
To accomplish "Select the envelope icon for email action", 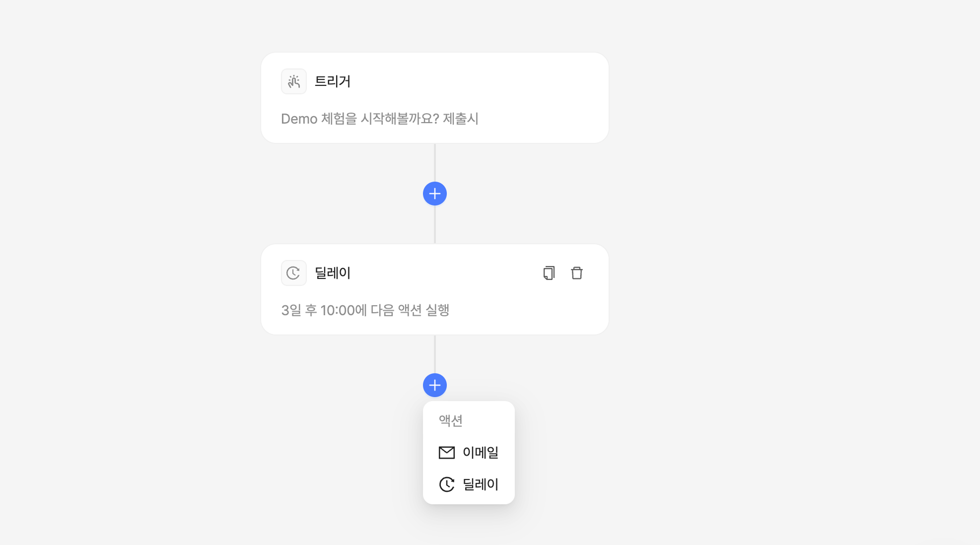I will pos(447,453).
